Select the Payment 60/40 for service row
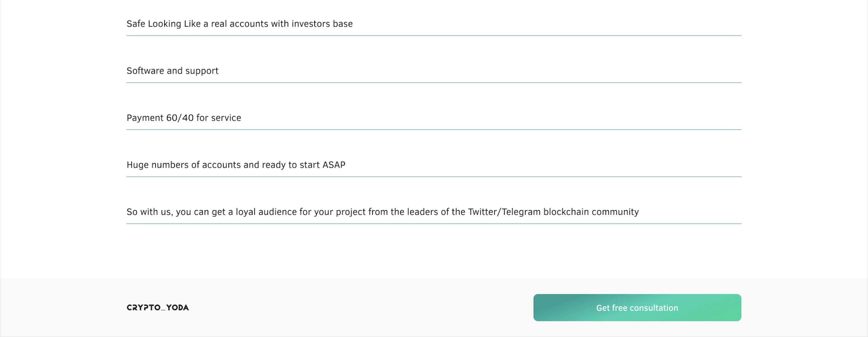The height and width of the screenshot is (337, 868). pos(434,118)
